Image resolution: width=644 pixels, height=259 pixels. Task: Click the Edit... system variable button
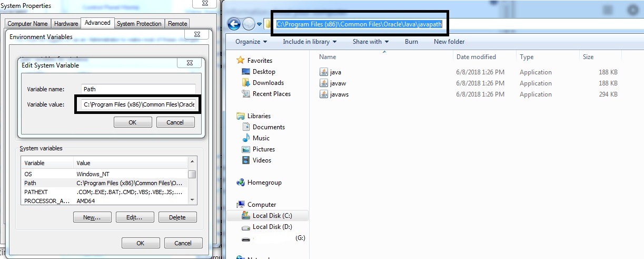(x=135, y=217)
